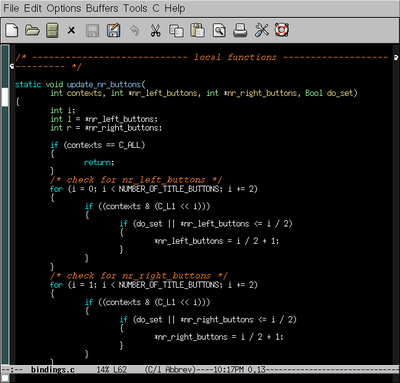Search forward with magnifier page icon
This screenshot has width=400, height=383.
219,30
